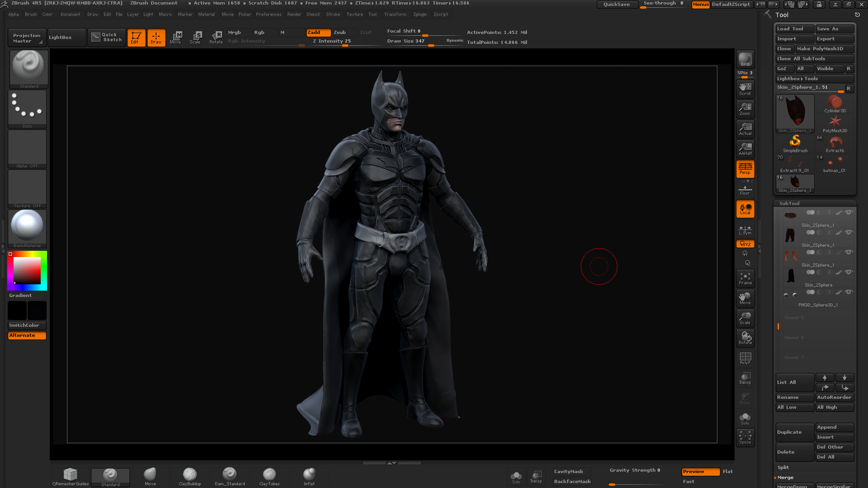The width and height of the screenshot is (868, 488).
Task: Select the top Rotate transform button
Action: point(216,37)
